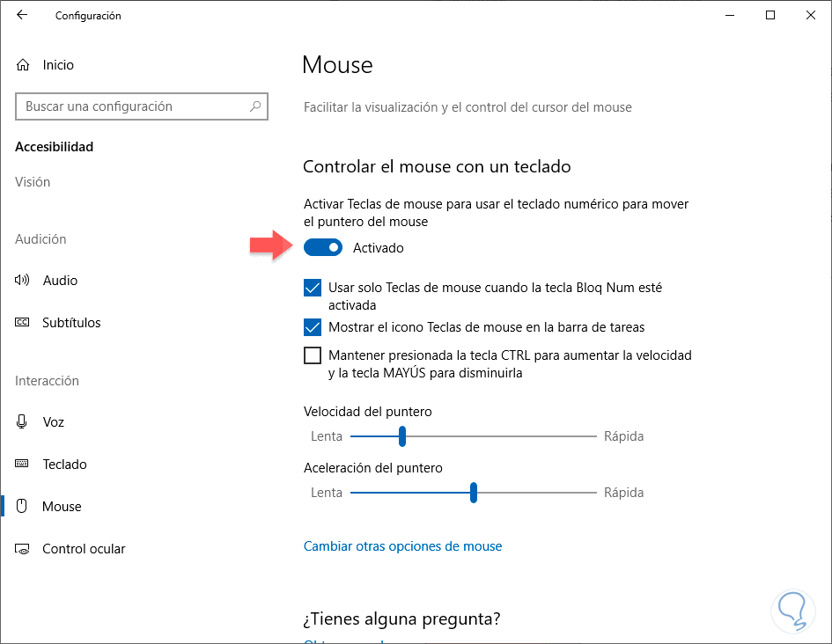832x644 pixels.
Task: Uncheck Mostrar el icono Teclas de mouse
Action: (313, 327)
